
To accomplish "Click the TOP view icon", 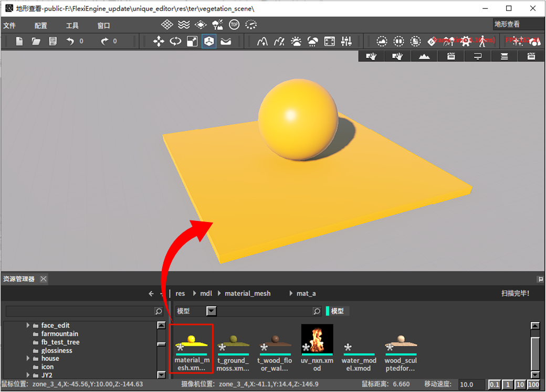I will coord(234,25).
